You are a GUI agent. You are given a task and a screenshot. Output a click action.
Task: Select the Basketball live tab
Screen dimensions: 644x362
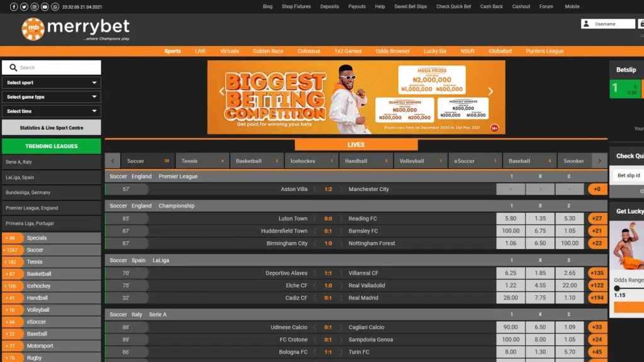257,161
